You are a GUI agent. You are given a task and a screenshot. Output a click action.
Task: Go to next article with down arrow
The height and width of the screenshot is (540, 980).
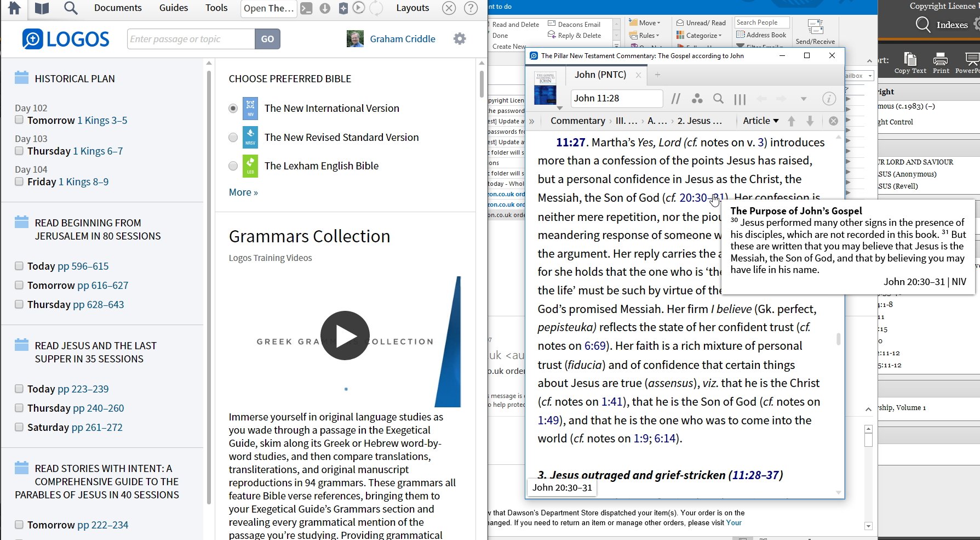click(x=810, y=121)
